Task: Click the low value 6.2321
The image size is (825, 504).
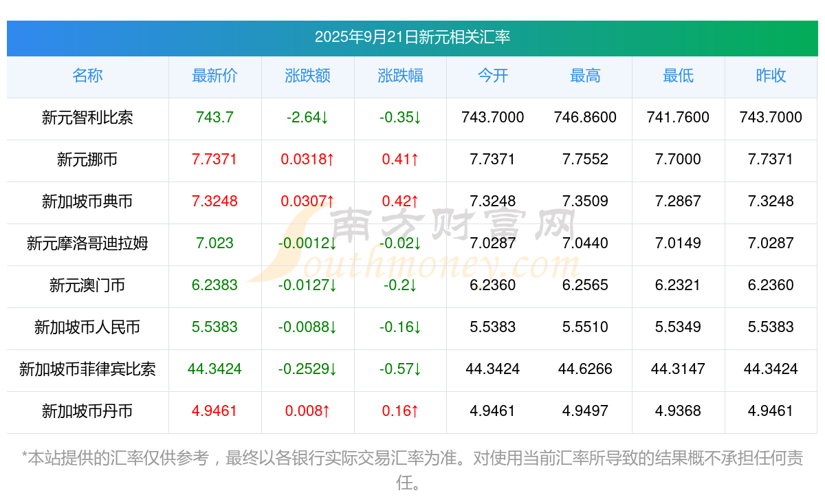Action: pyautogui.click(x=678, y=285)
